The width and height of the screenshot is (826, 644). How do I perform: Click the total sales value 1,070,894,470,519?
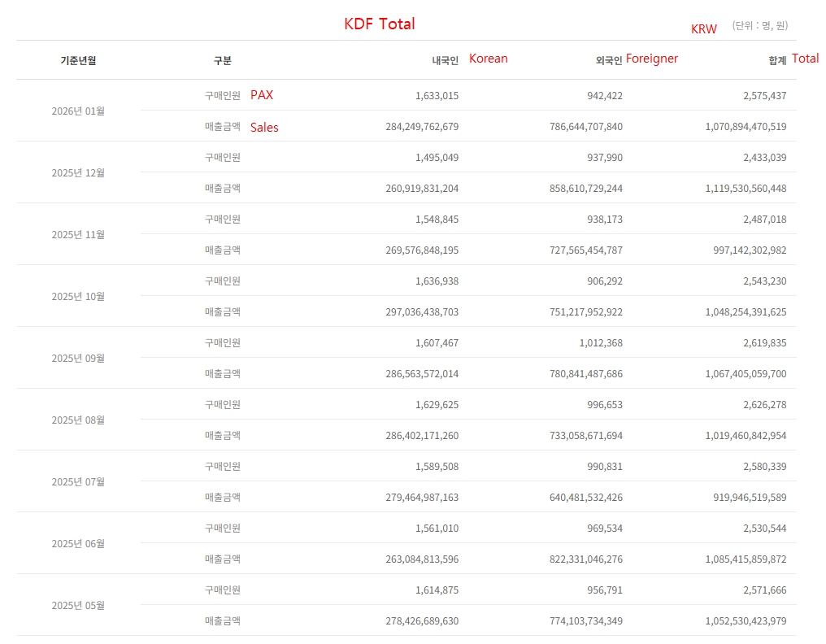tap(746, 126)
